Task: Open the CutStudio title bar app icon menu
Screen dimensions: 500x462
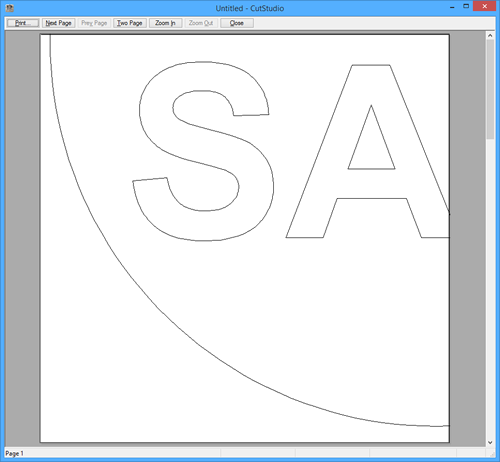Action: tap(10, 7)
